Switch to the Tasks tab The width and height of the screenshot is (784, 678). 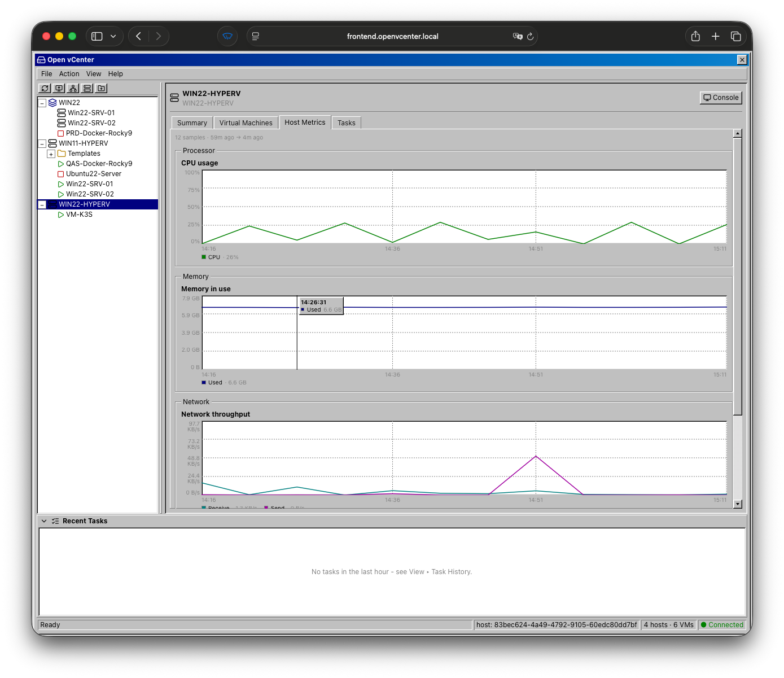[x=347, y=123]
